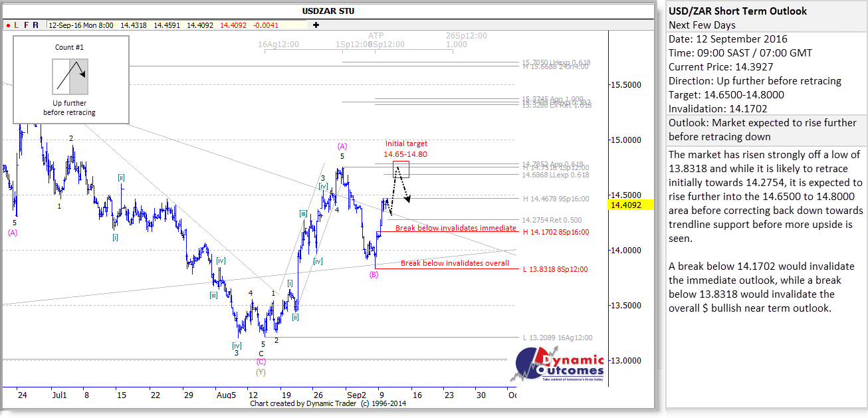This screenshot has width=868, height=418.
Task: Click the USDZAR STU chart title
Action: click(x=327, y=11)
